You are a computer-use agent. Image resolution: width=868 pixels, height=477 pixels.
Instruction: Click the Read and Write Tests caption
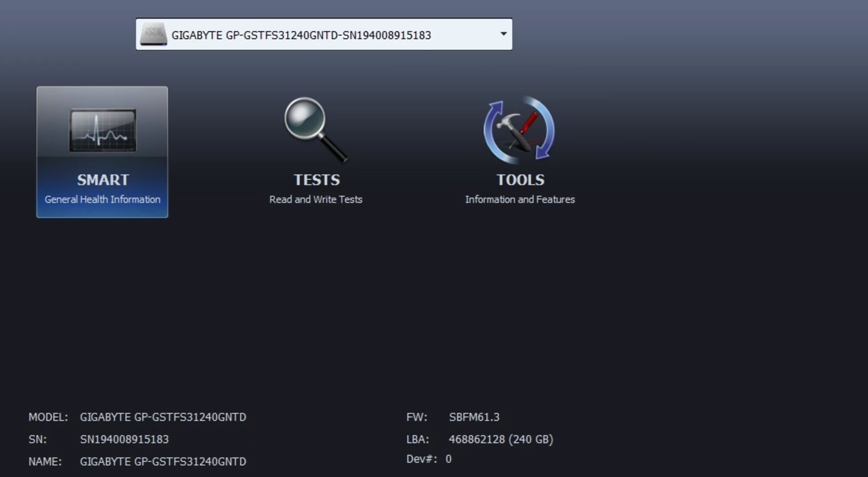pyautogui.click(x=316, y=200)
